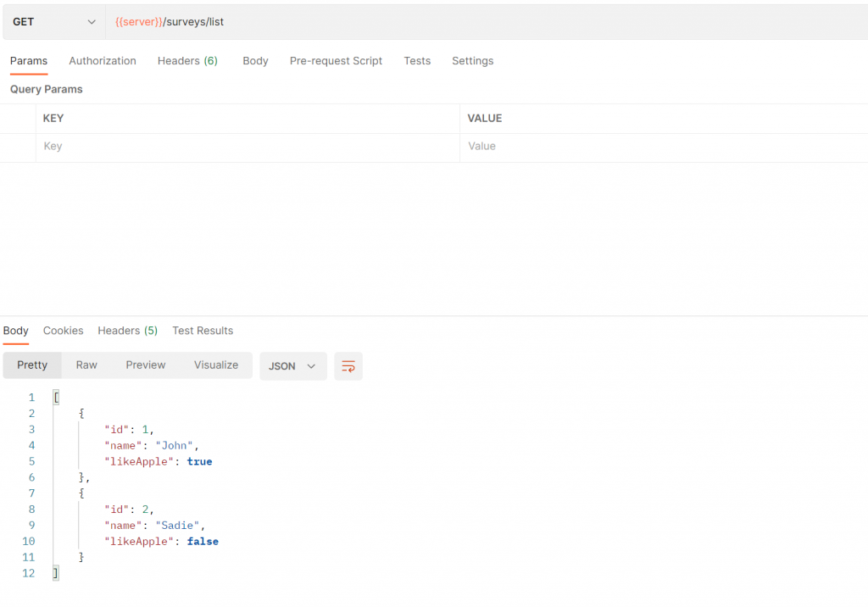View the response Headers (5) tab
The height and width of the screenshot is (607, 868).
point(128,331)
